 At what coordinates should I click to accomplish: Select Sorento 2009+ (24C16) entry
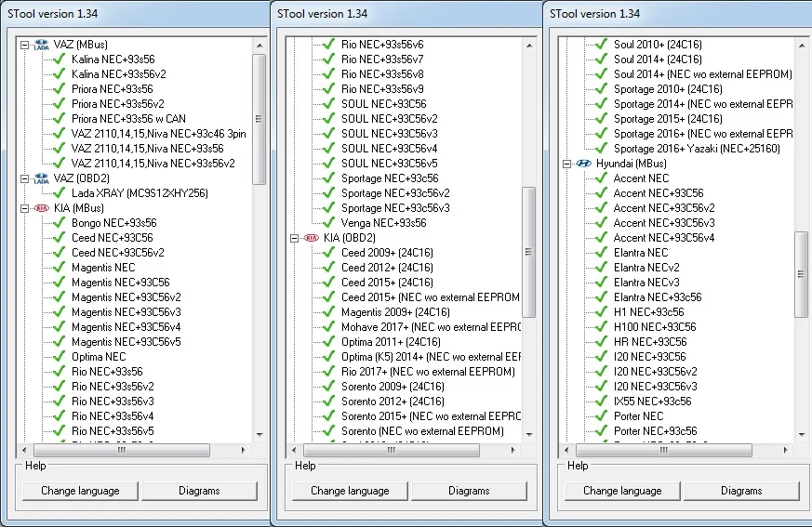[x=393, y=387]
